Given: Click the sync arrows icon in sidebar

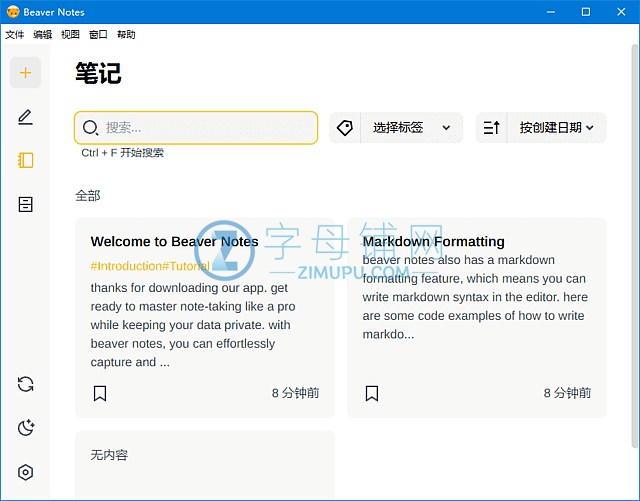Looking at the screenshot, I should point(26,384).
